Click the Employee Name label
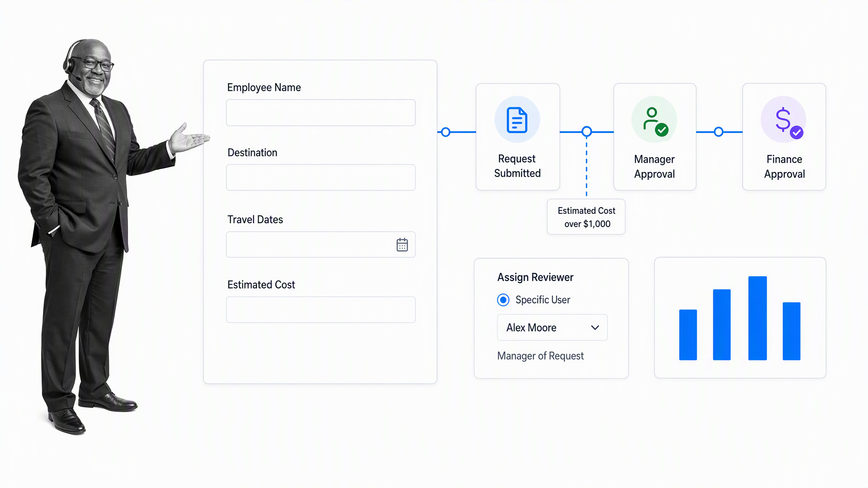 [x=264, y=87]
